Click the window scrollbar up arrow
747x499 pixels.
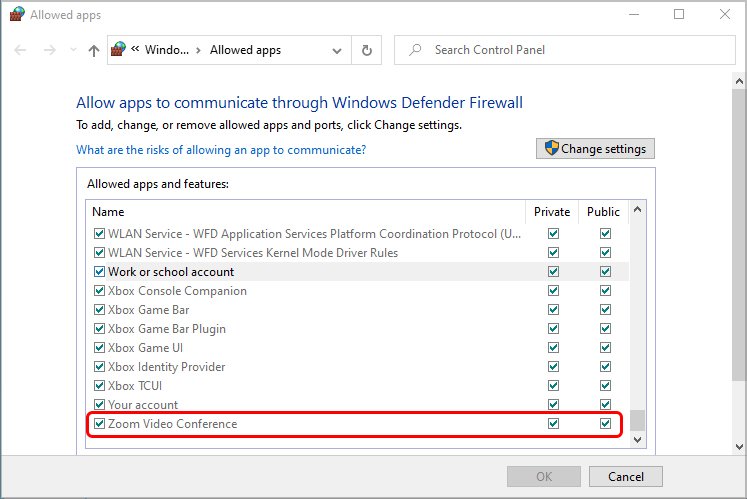point(739,81)
